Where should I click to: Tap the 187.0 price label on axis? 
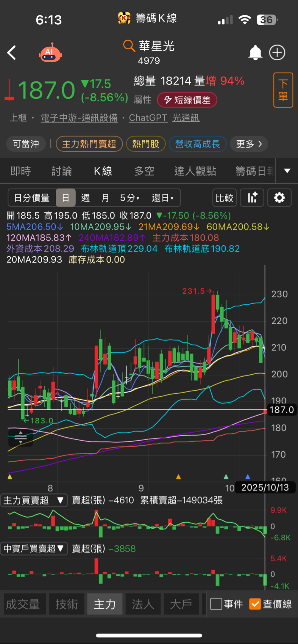click(282, 410)
